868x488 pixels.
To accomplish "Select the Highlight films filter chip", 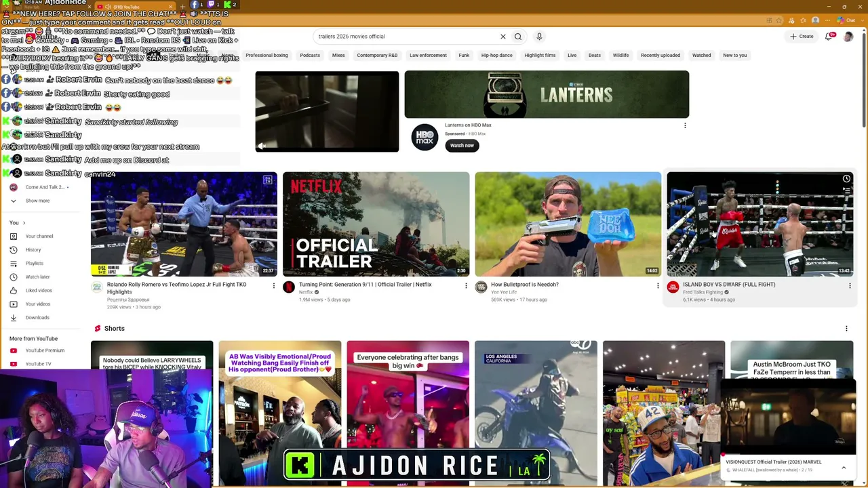I will tap(540, 56).
